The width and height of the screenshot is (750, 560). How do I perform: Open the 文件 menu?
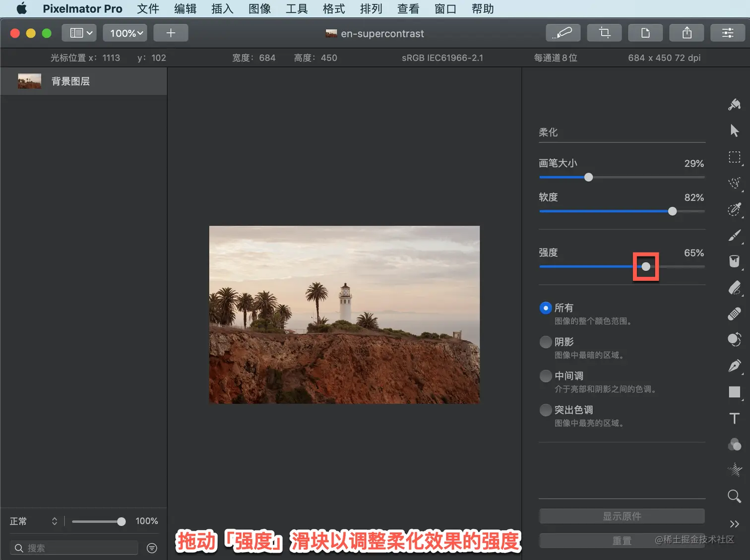pyautogui.click(x=148, y=9)
